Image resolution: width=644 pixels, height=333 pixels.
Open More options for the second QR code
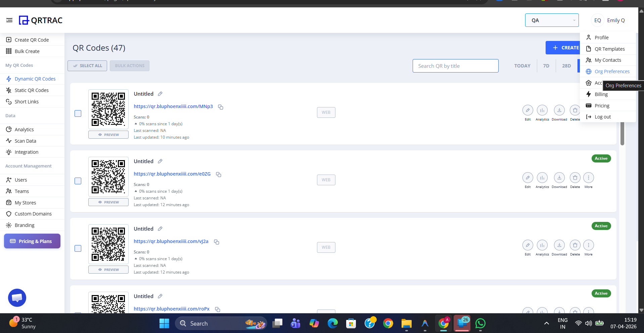[588, 178]
